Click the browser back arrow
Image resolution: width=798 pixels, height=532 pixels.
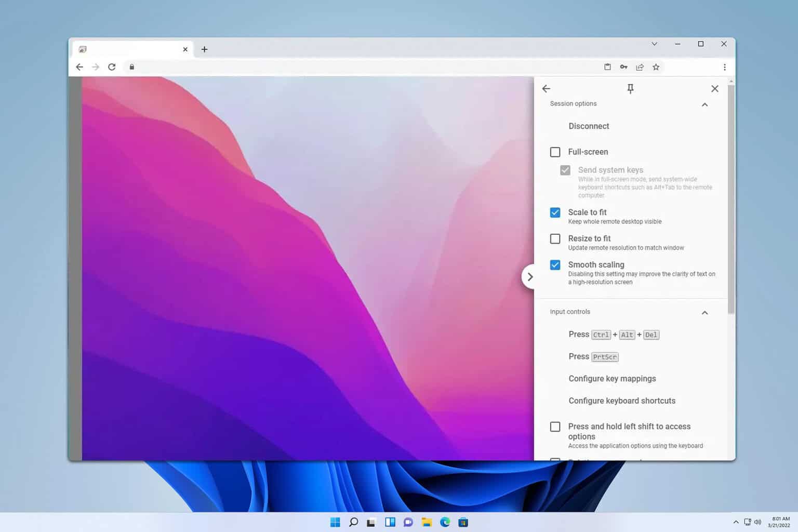79,67
